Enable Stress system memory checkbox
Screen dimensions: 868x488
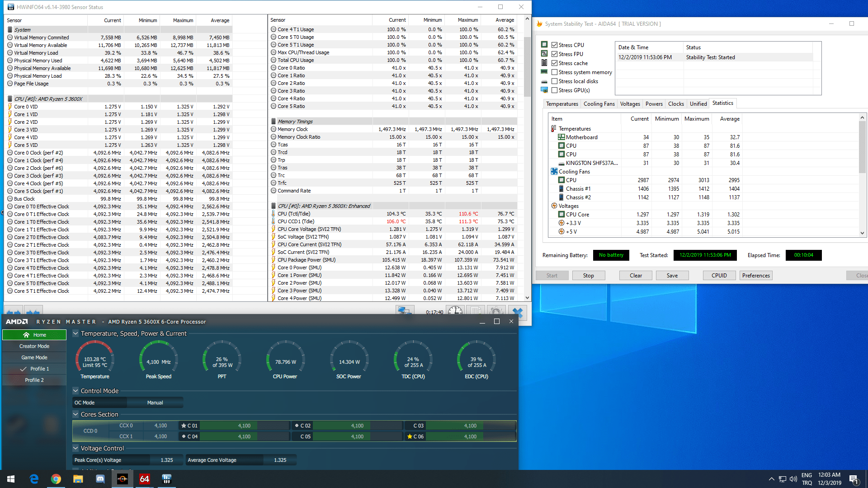(x=554, y=72)
